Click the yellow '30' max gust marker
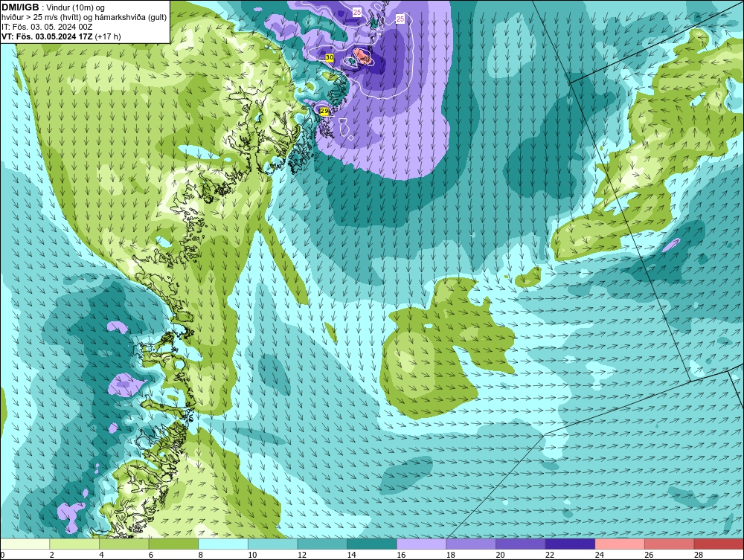The image size is (744, 560). [x=330, y=57]
